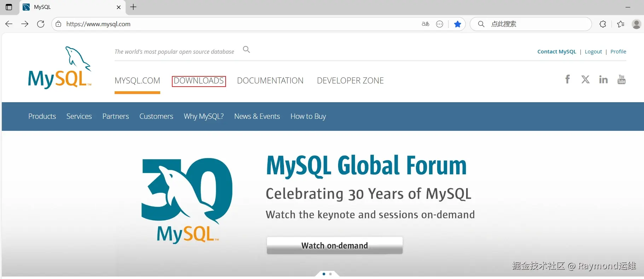
Task: Click the Watch on-demand button
Action: click(x=335, y=245)
